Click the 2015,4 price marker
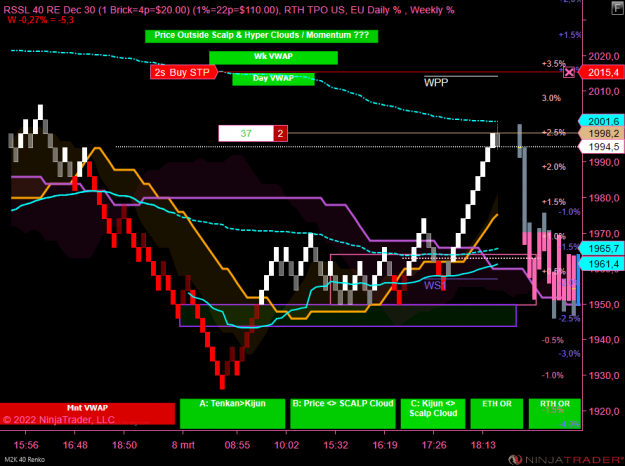Screen dimensions: 625x466 601,73
